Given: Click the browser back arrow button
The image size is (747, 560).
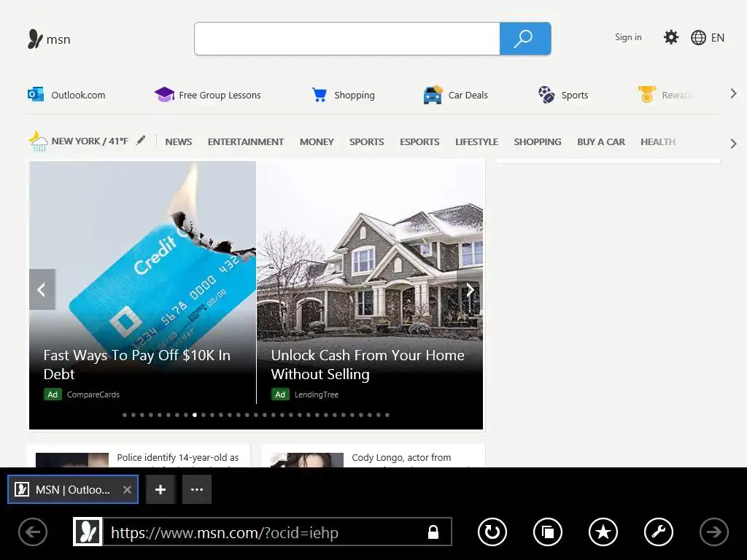Looking at the screenshot, I should (x=33, y=532).
